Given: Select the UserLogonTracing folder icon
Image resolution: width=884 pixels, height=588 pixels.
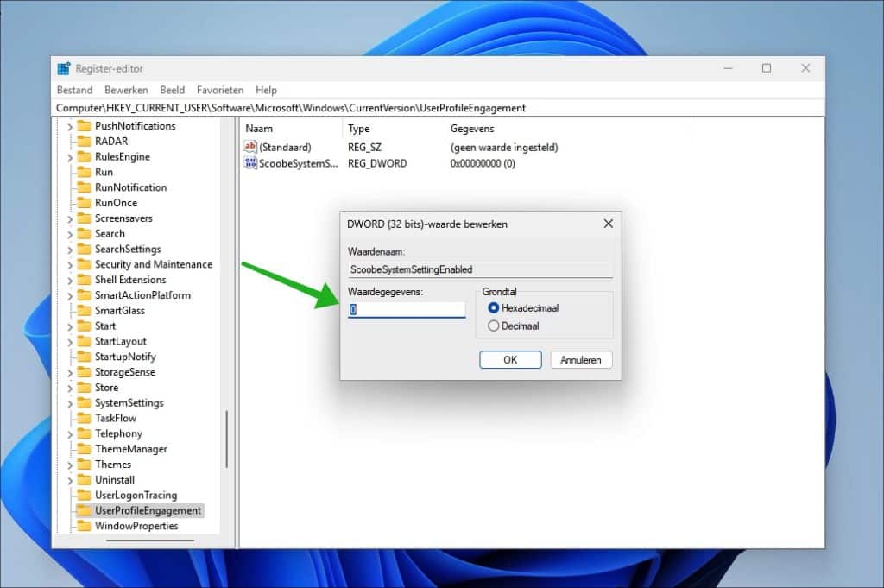Looking at the screenshot, I should [x=84, y=495].
